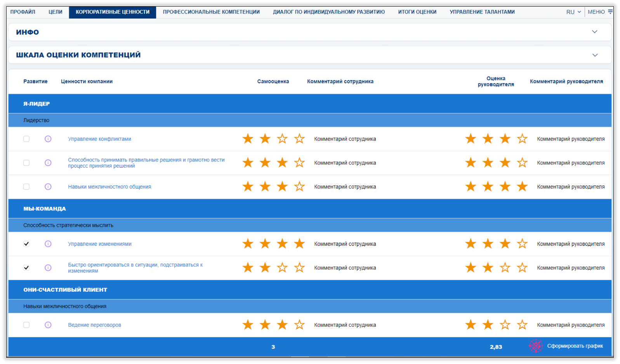Click the Оценка руководителя column header
Image resolution: width=620 pixels, height=364 pixels.
pos(496,81)
